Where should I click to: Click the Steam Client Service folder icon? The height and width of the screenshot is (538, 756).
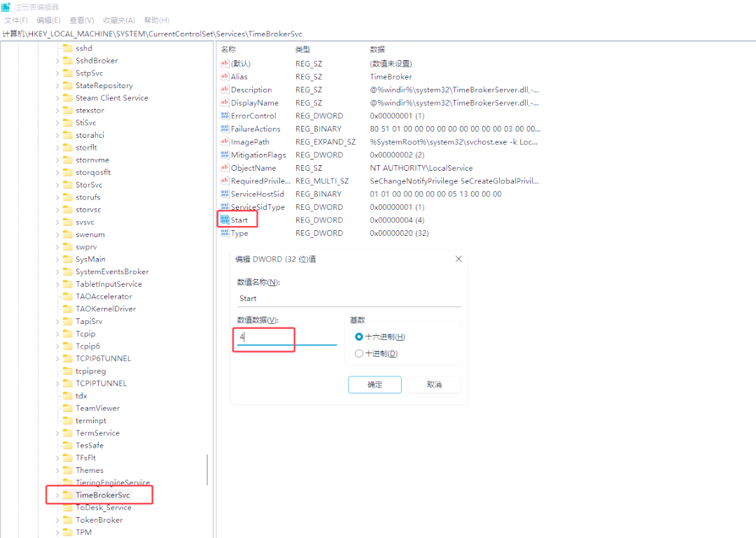pyautogui.click(x=67, y=98)
